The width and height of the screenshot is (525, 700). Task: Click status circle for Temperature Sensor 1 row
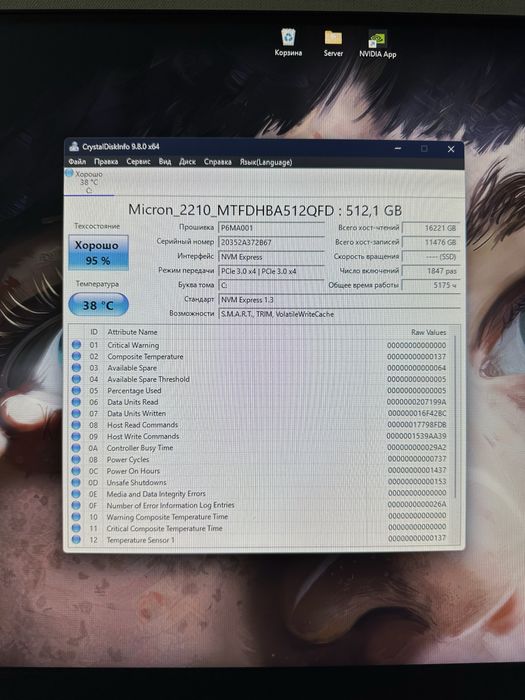tap(76, 540)
